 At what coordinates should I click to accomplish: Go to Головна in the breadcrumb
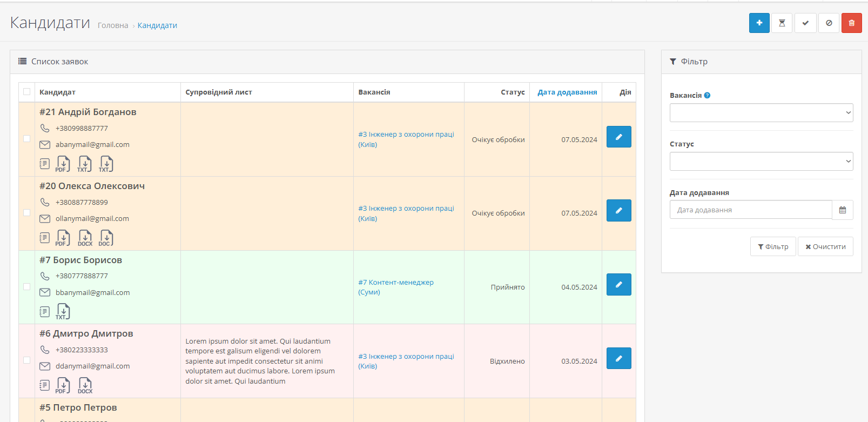113,25
